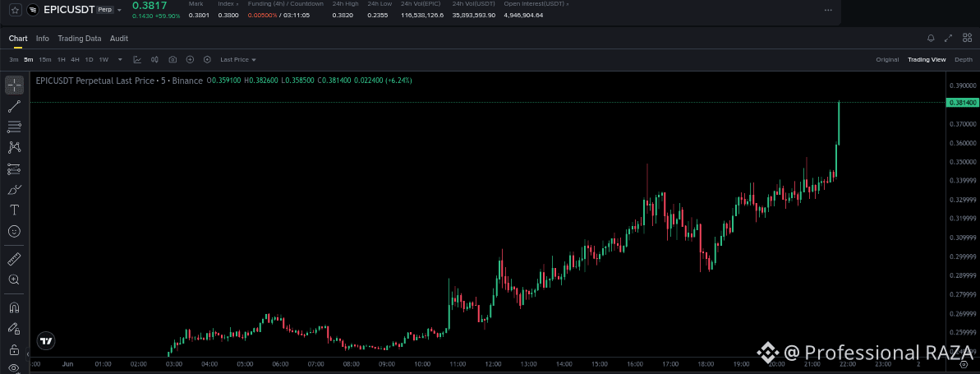Select the 1H time interval
Screen dimensions: 980x374
click(x=62, y=59)
